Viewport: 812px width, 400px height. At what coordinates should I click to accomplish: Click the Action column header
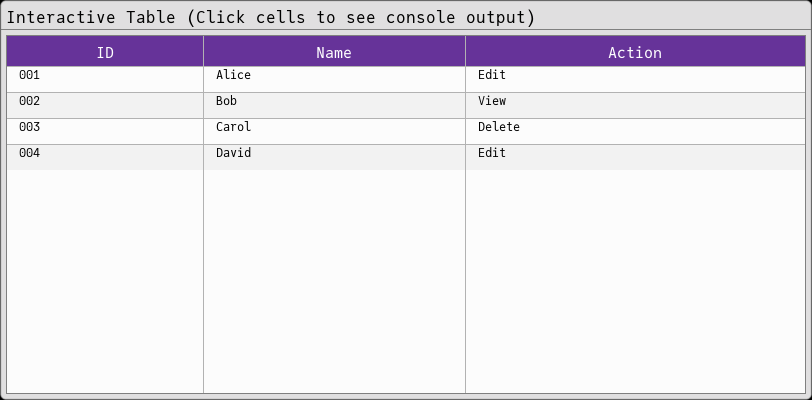(x=635, y=52)
